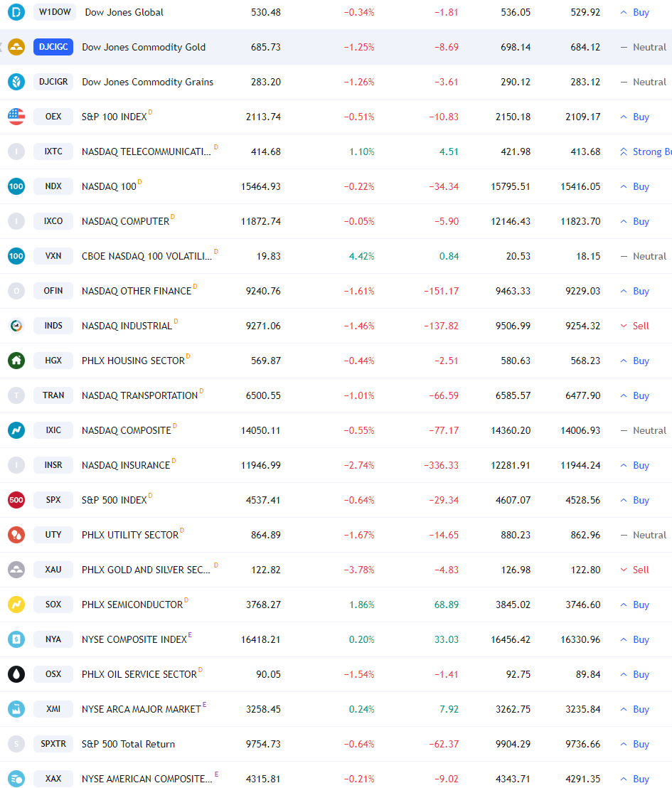Click the US flag icon for OEX

point(16,117)
